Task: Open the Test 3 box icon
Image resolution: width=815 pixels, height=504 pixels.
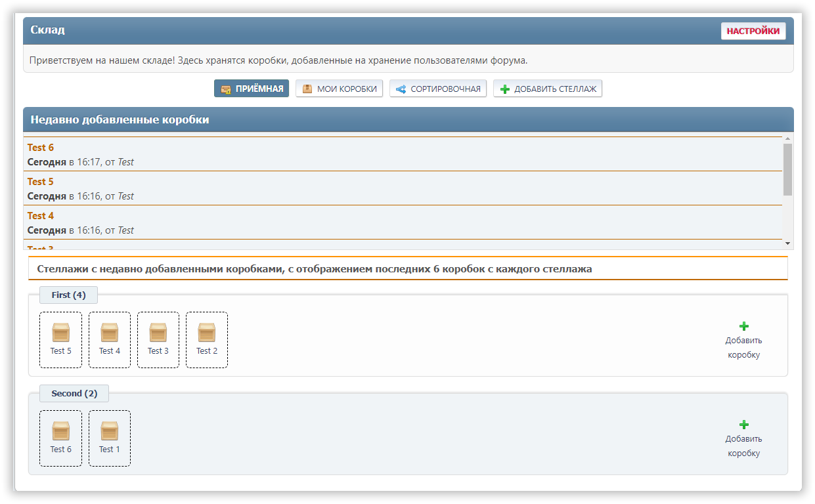Action: [158, 333]
